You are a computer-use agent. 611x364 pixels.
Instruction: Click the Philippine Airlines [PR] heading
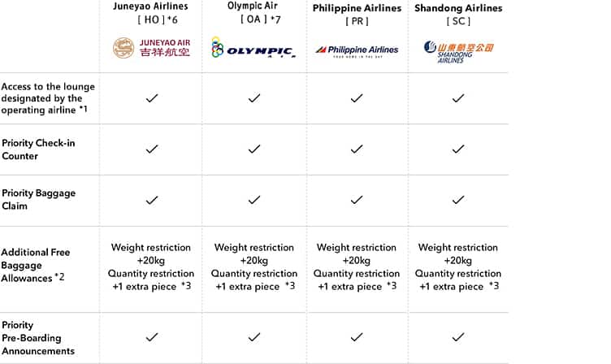pos(357,15)
